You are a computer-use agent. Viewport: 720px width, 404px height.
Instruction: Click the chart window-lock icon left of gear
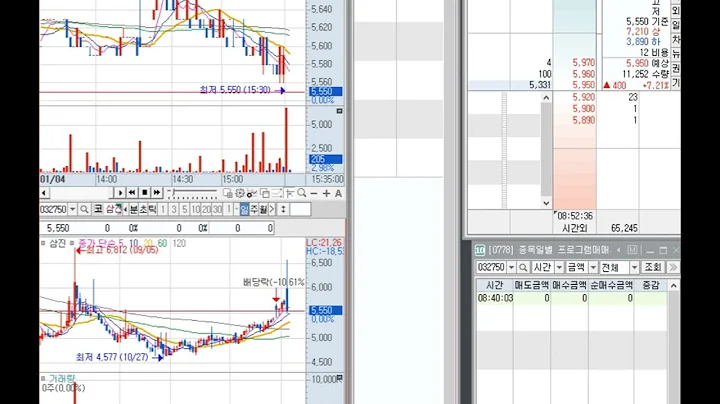pos(228,193)
